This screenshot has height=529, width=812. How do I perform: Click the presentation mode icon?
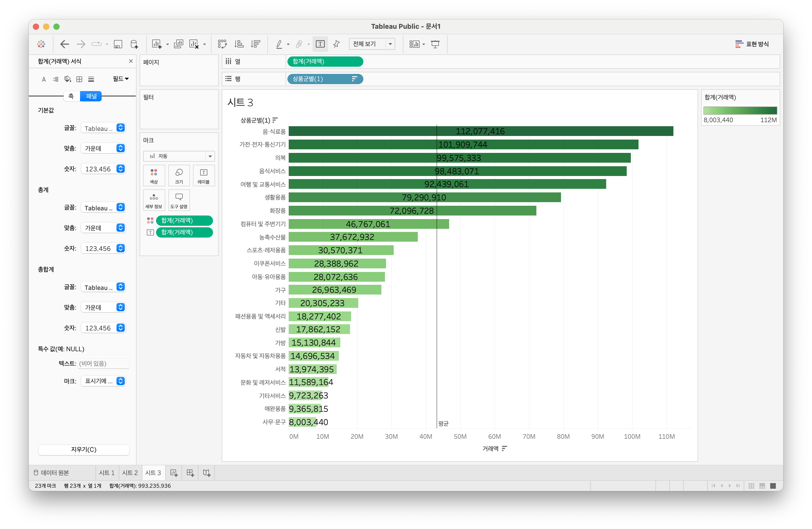(x=435, y=44)
